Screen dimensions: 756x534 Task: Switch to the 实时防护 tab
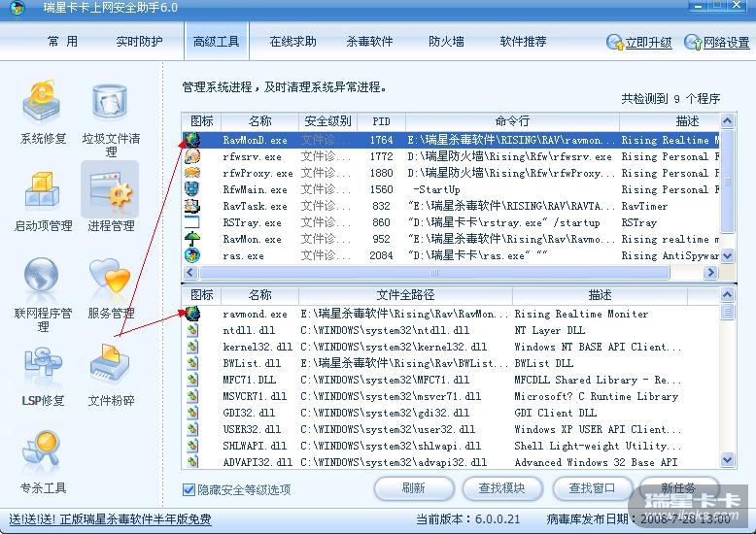click(139, 42)
